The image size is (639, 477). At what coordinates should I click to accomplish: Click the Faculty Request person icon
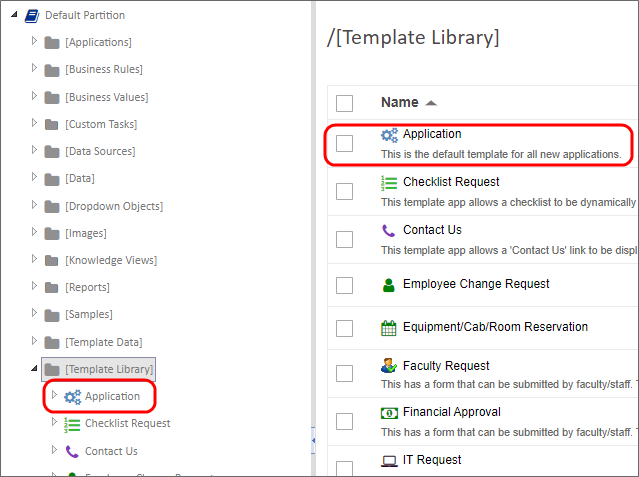tap(389, 366)
